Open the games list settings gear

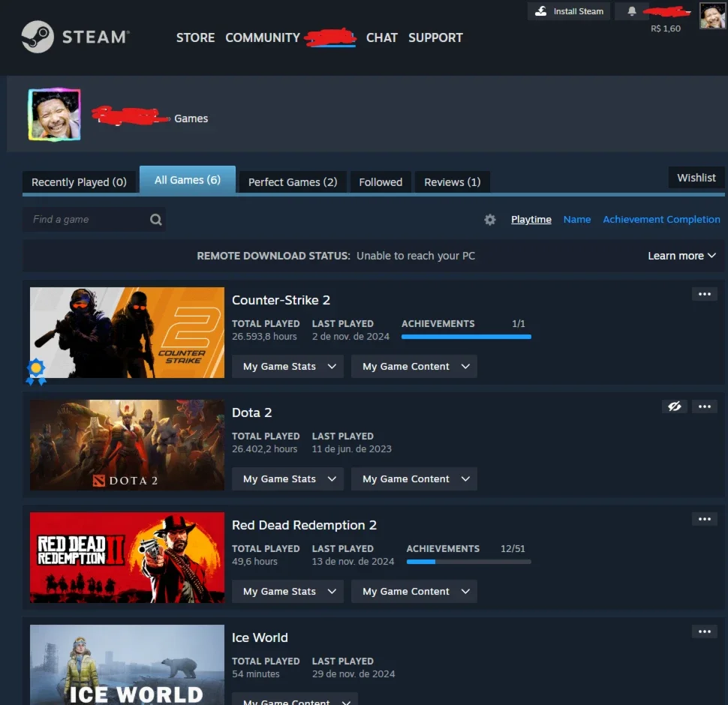490,220
